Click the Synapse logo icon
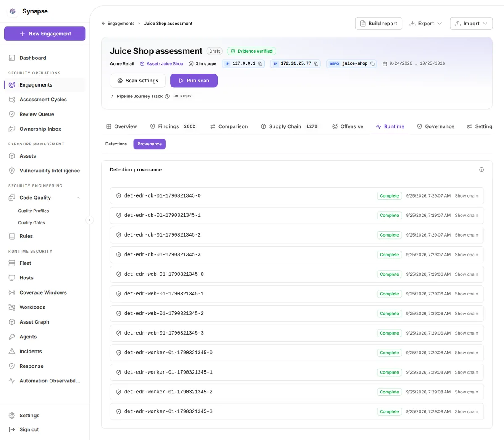 [x=13, y=11]
